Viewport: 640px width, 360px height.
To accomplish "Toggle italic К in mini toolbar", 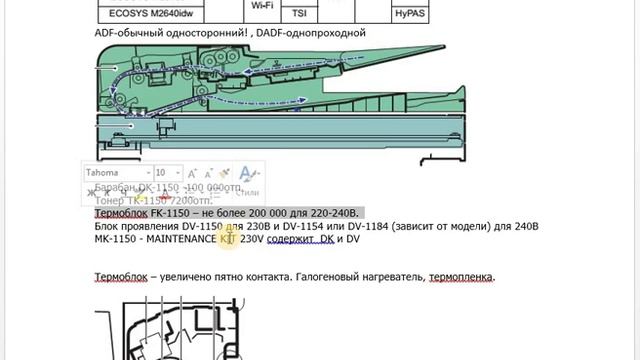I will tap(107, 193).
